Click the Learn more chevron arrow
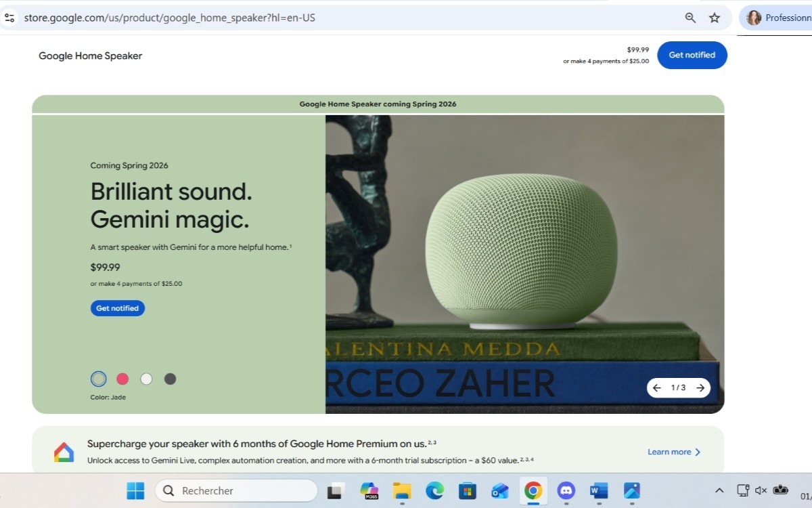 pos(698,452)
